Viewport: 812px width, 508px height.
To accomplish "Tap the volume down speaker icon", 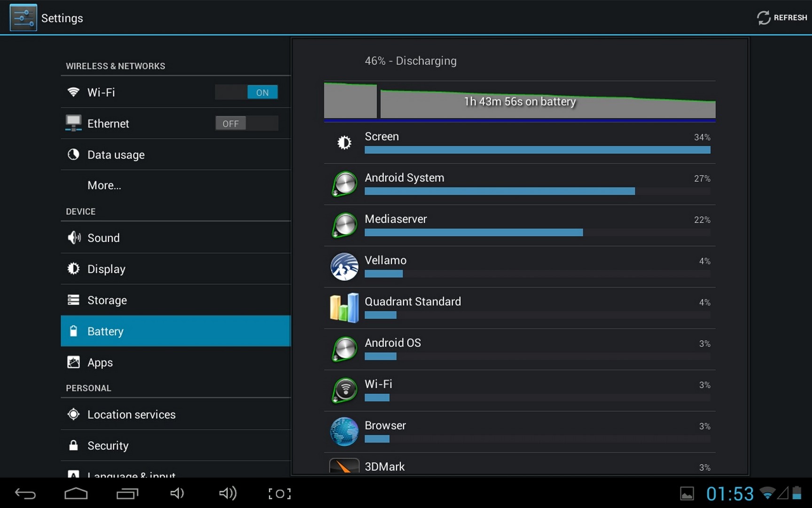I will point(177,493).
